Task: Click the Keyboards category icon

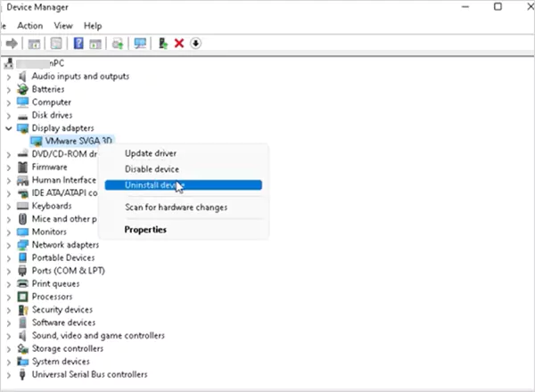Action: 22,206
